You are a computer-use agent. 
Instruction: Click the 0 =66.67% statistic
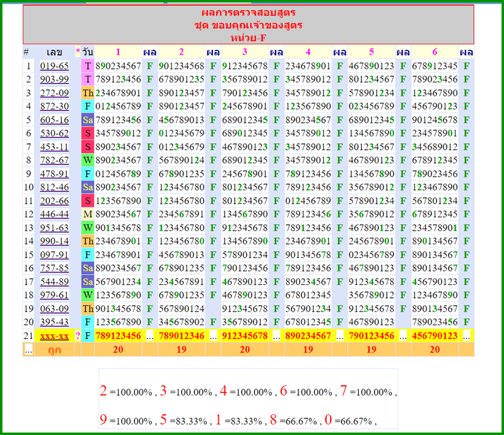coord(349,420)
